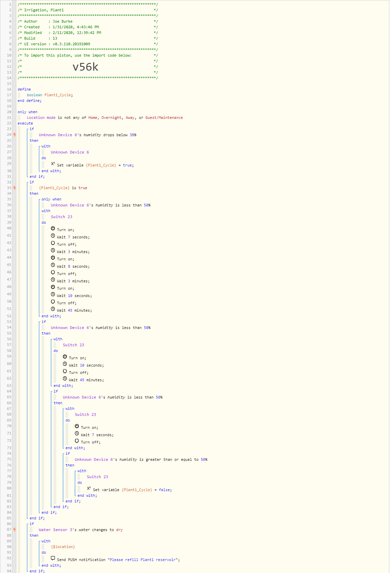Screen dimensions: 392x573
Task: Click Wait 10 seconds on line 49
Action: [74, 296]
